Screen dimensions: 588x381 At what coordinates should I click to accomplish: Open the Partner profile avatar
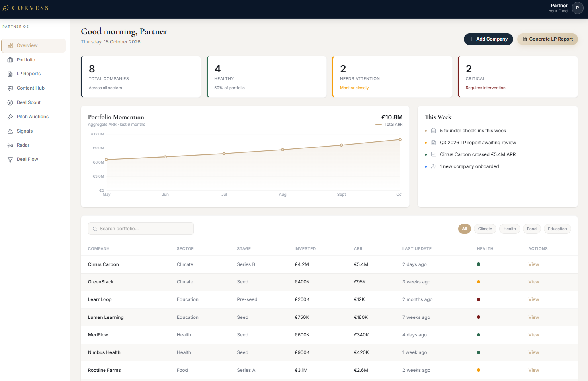(x=577, y=8)
